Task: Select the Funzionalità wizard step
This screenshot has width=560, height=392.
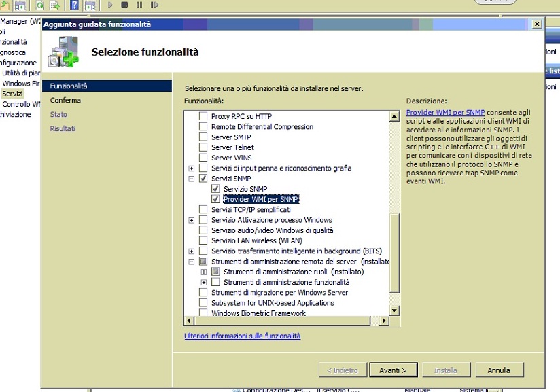Action: click(x=107, y=86)
